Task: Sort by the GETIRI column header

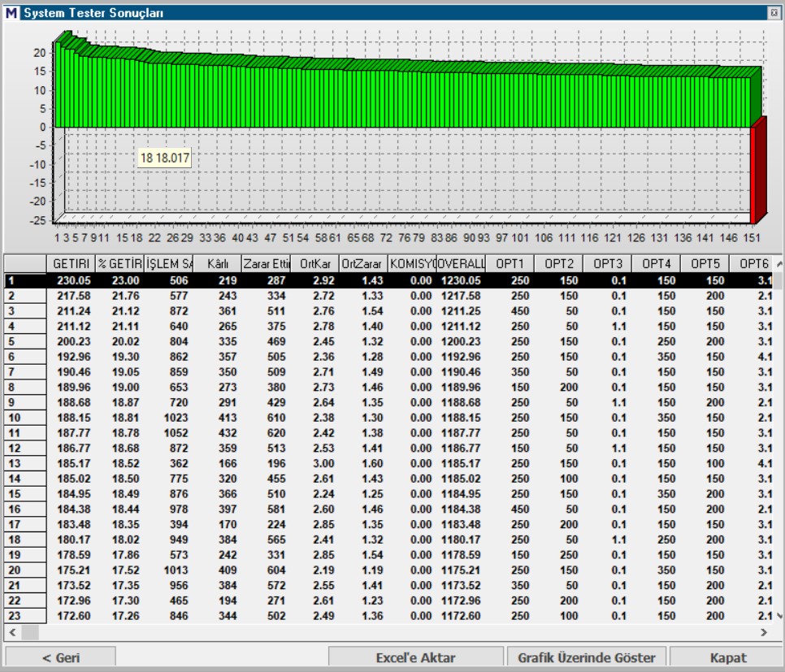Action: (71, 264)
